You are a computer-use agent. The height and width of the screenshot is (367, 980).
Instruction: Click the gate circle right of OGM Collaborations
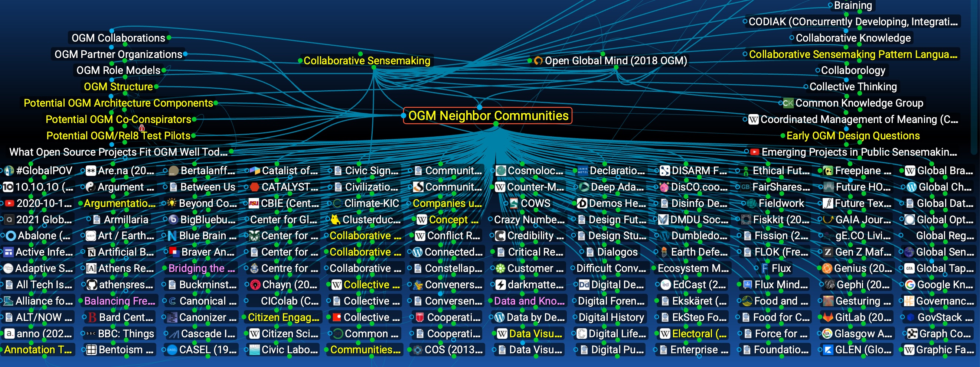pyautogui.click(x=169, y=38)
